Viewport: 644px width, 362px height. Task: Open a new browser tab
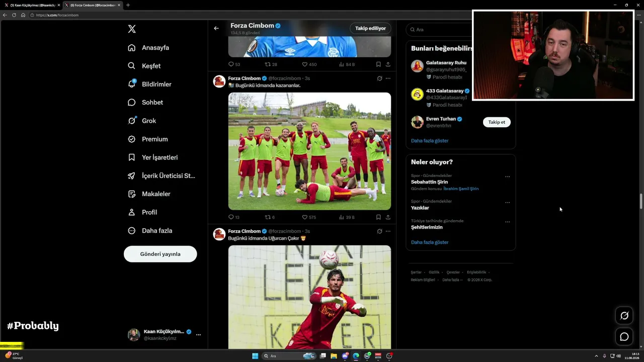click(x=128, y=5)
